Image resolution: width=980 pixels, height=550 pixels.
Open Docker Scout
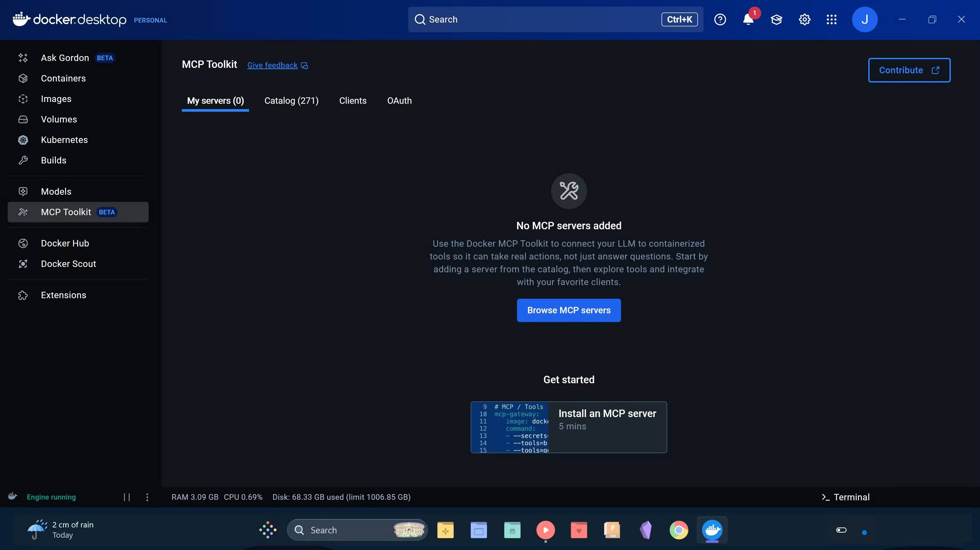(68, 264)
